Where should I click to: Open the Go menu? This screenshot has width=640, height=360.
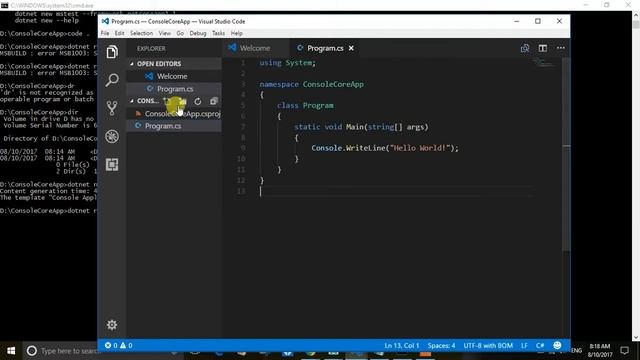point(180,33)
